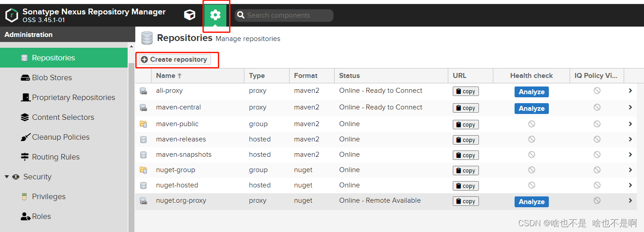Click the nuget-group folder icon
The height and width of the screenshot is (232, 644).
point(143,170)
